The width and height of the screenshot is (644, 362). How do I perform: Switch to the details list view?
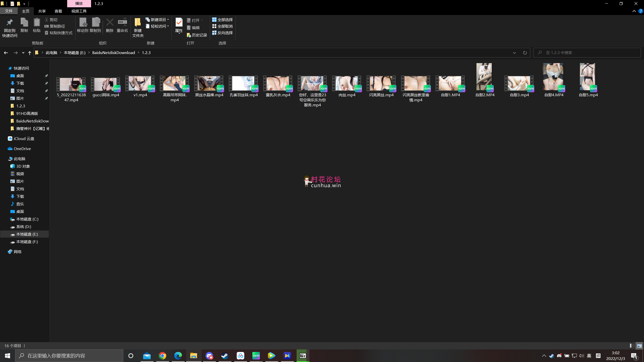(632, 346)
